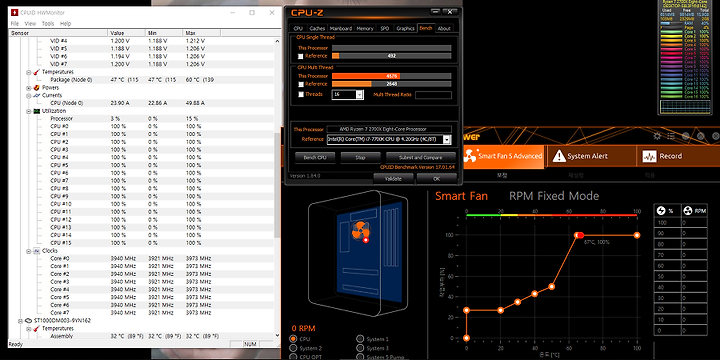Click the HWMonitor vertical scrollbar thumb

click(277, 185)
